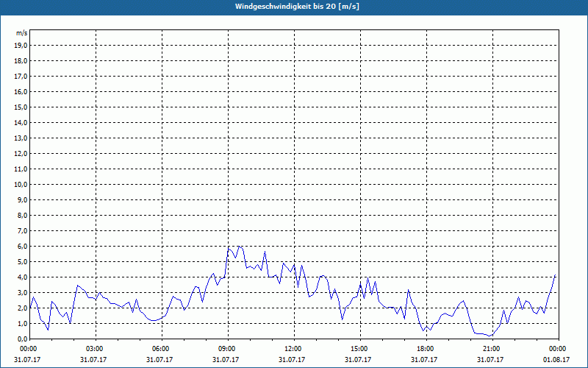Image resolution: width=588 pixels, height=368 pixels.
Task: Click the 31.07.17 date under 12:00
Action: click(x=291, y=359)
